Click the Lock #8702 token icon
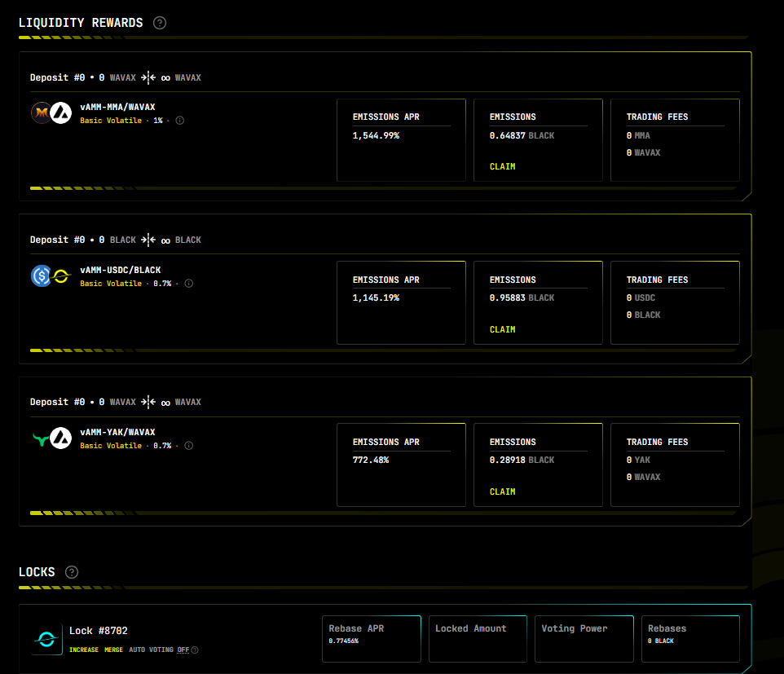Image resolution: width=784 pixels, height=674 pixels. click(46, 639)
